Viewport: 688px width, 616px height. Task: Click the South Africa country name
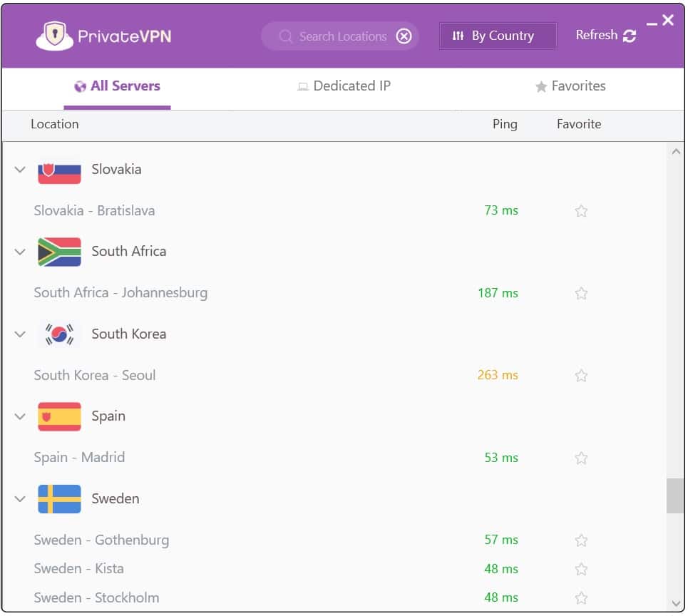pyautogui.click(x=129, y=252)
